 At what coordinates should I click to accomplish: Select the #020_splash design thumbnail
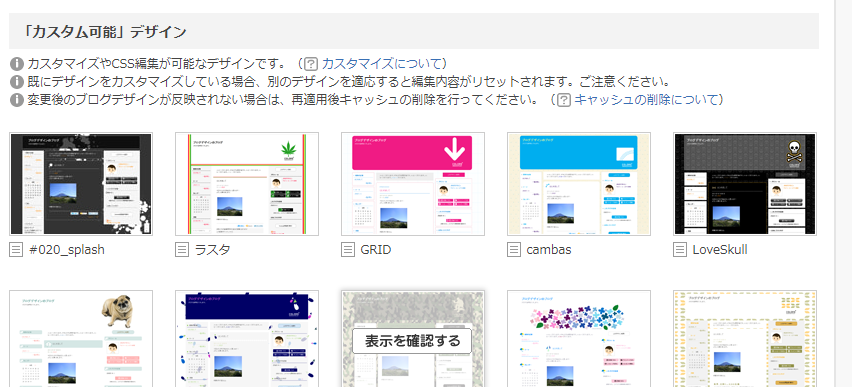pyautogui.click(x=81, y=184)
